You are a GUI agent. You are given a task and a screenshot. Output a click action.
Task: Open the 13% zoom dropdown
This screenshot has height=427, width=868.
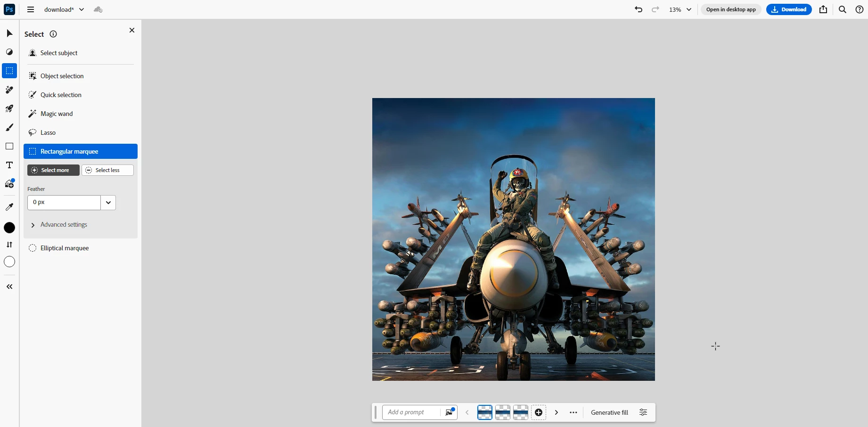[x=680, y=9]
